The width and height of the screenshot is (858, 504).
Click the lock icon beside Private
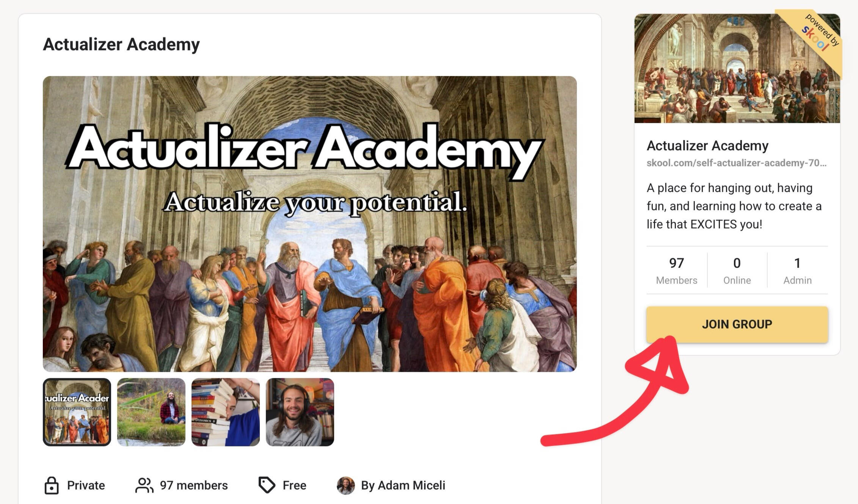pyautogui.click(x=52, y=485)
